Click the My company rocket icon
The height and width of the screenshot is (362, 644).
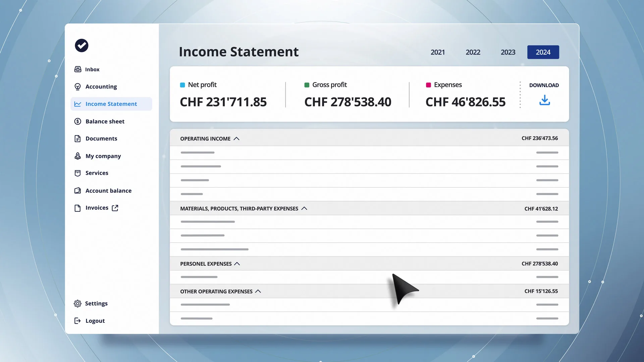pos(78,156)
